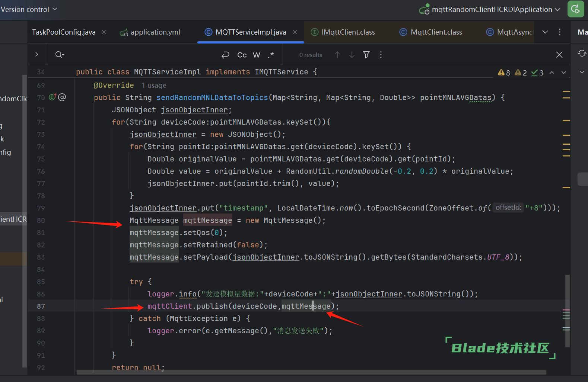Jump to previous highlighted problem
Image resolution: width=588 pixels, height=382 pixels.
point(552,73)
